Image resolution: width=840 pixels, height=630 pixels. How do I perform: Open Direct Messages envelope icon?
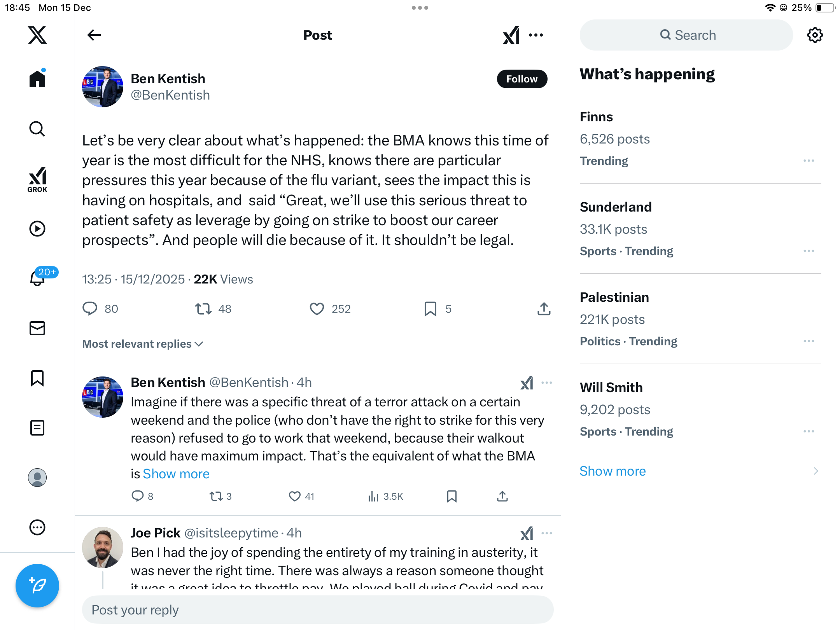[37, 328]
